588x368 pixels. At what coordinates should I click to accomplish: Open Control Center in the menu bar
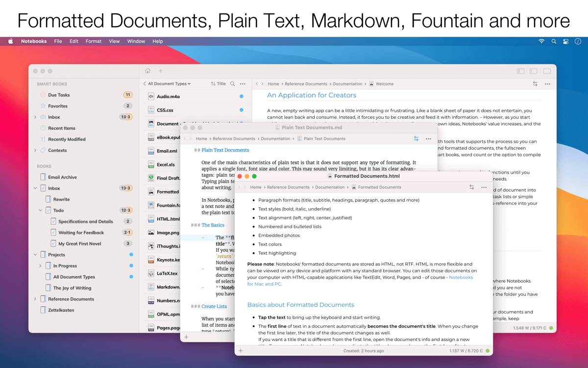(x=565, y=42)
